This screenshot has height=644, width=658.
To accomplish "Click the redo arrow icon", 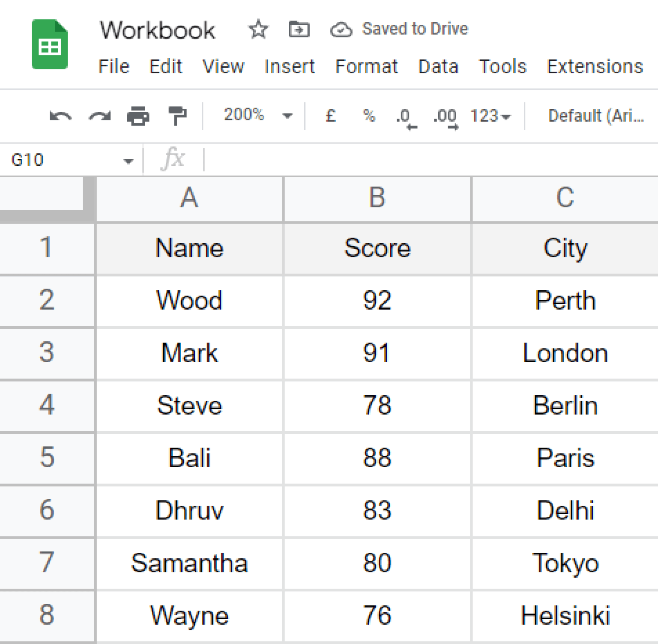I will (x=99, y=116).
